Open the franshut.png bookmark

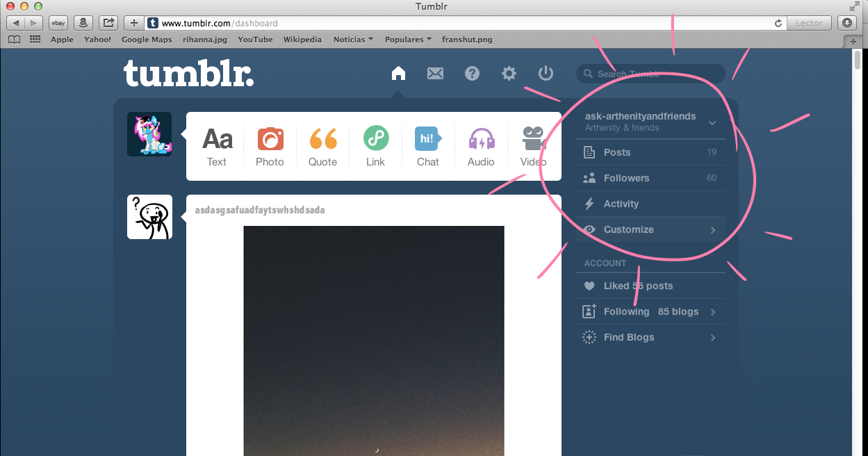pos(467,40)
